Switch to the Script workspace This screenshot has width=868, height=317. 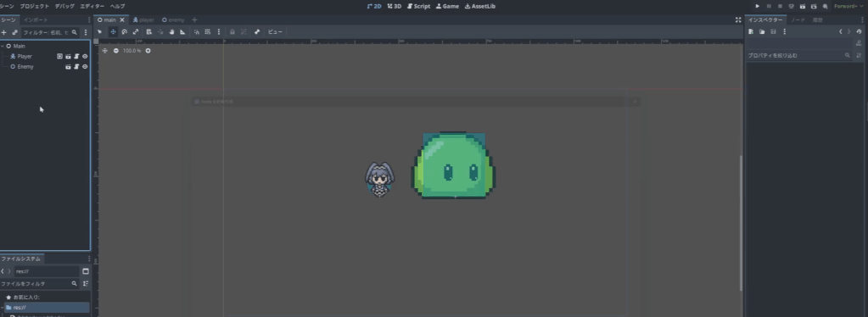418,6
